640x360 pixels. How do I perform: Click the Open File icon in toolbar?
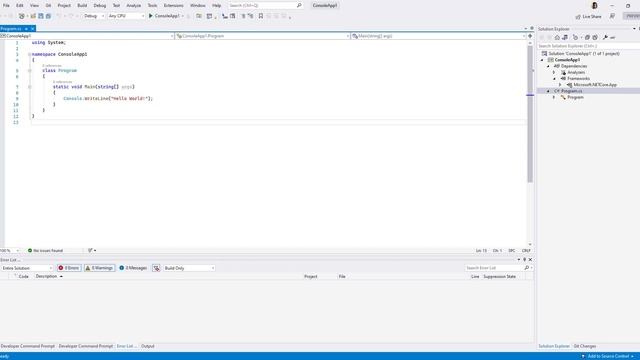click(33, 16)
